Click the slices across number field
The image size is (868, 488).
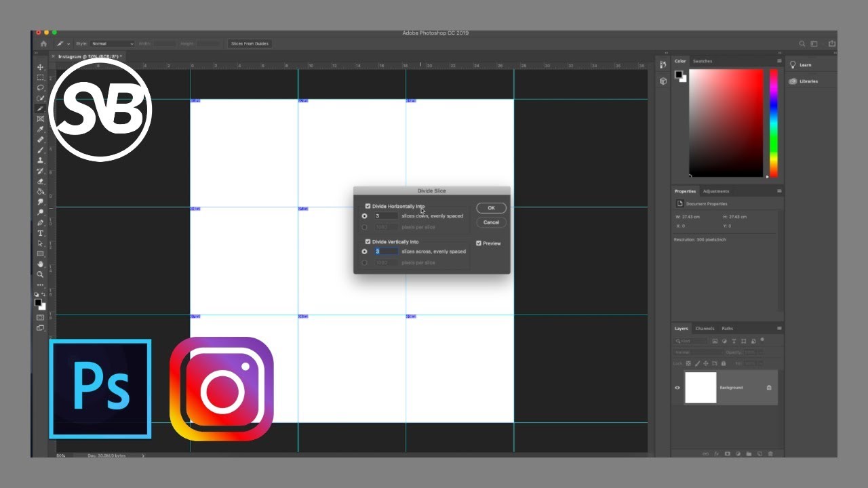click(x=386, y=251)
